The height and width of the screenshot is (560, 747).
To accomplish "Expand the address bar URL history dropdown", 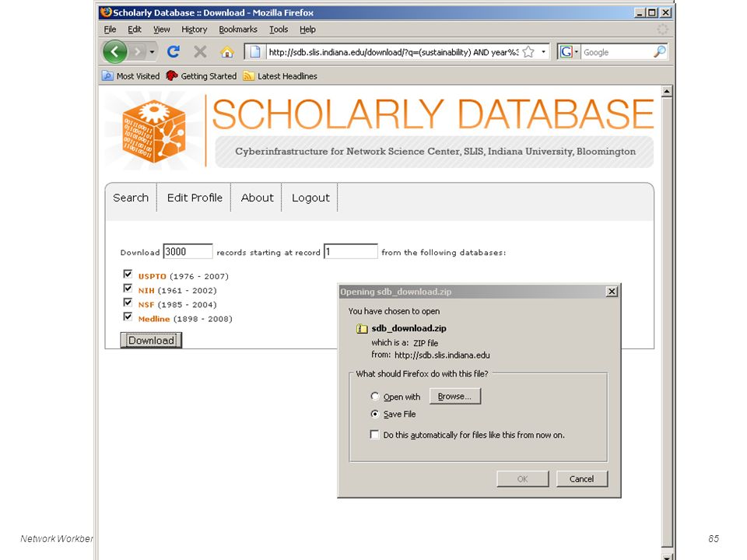I will (x=544, y=52).
